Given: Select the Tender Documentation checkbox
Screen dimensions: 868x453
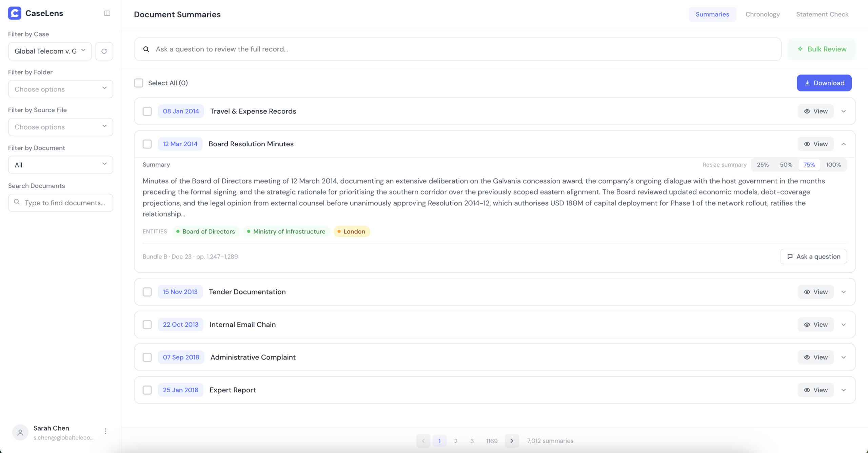Looking at the screenshot, I should tap(147, 292).
